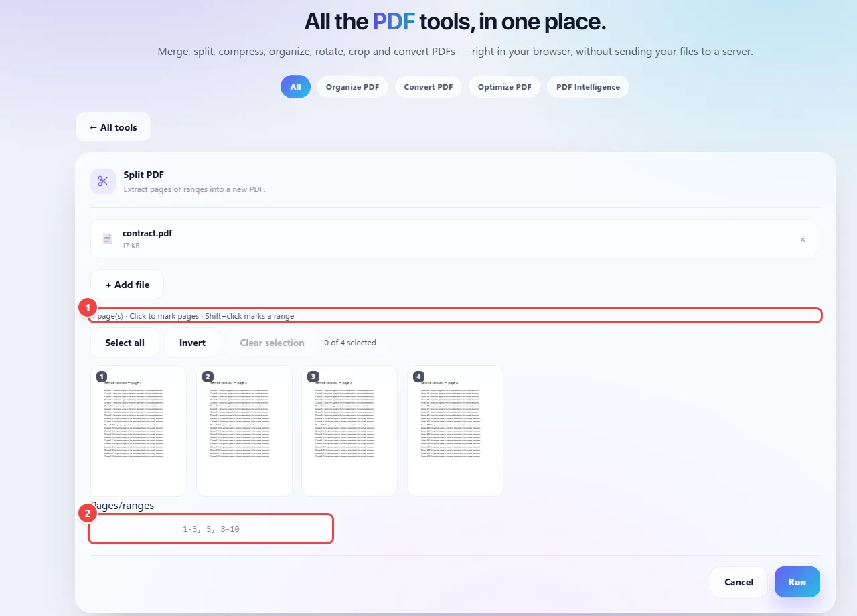
Task: Invert the page selection
Action: pos(192,343)
